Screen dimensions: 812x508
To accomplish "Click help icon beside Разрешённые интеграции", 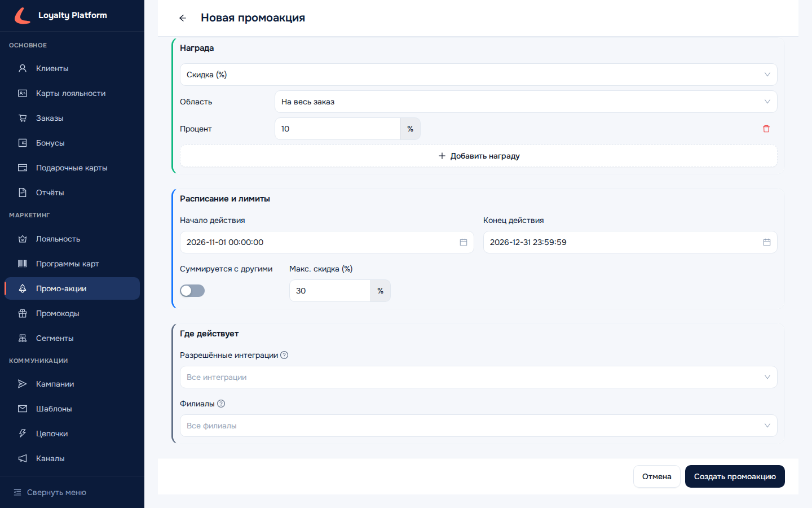I will (x=284, y=355).
